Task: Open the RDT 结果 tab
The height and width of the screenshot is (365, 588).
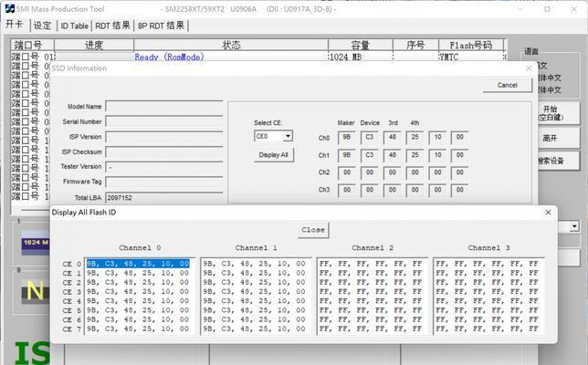Action: click(112, 26)
